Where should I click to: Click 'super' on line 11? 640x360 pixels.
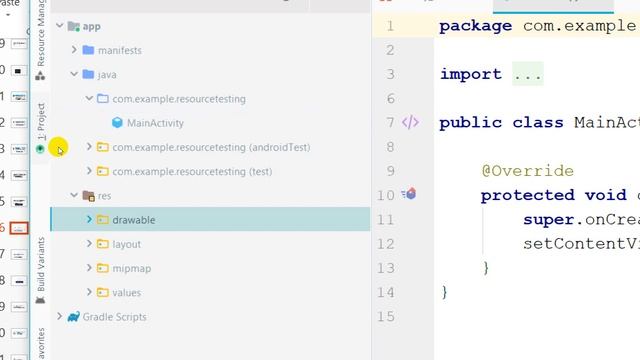pos(549,220)
